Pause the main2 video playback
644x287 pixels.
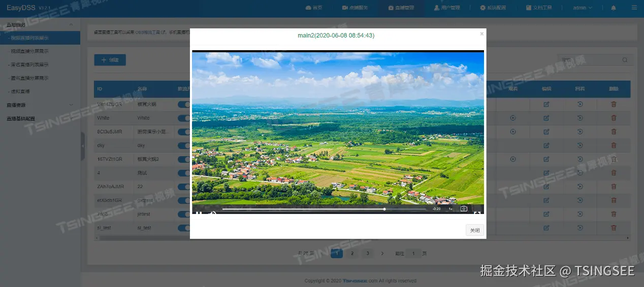click(199, 213)
